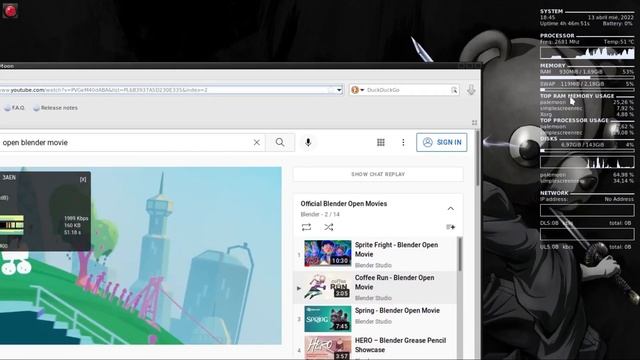The height and width of the screenshot is (360, 640).
Task: Click the Coffee Run video thumbnail
Action: [x=328, y=286]
